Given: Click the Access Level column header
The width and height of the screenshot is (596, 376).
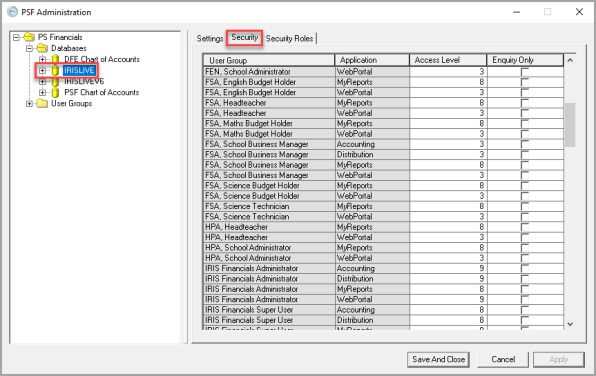Looking at the screenshot, I should pyautogui.click(x=448, y=60).
